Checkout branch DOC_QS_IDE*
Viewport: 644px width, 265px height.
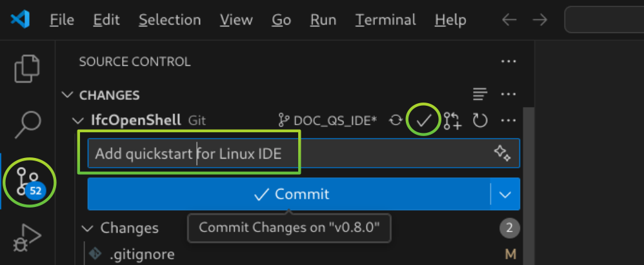click(x=327, y=121)
